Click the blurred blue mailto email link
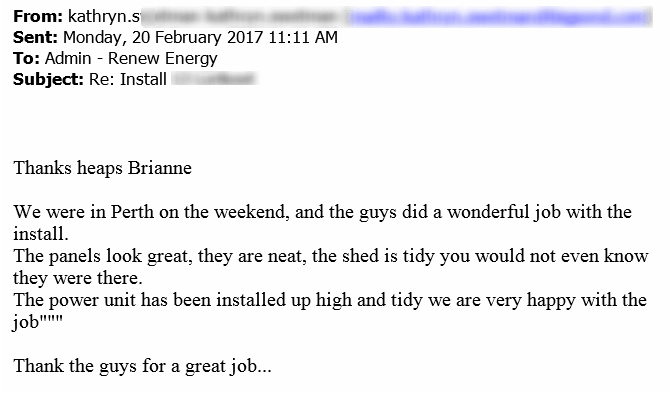The width and height of the screenshot is (670, 395). click(499, 17)
